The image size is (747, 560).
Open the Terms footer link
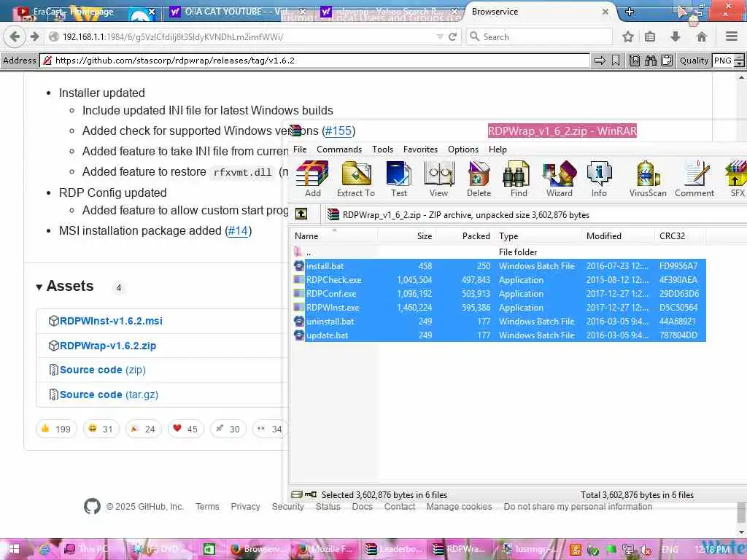pyautogui.click(x=207, y=506)
